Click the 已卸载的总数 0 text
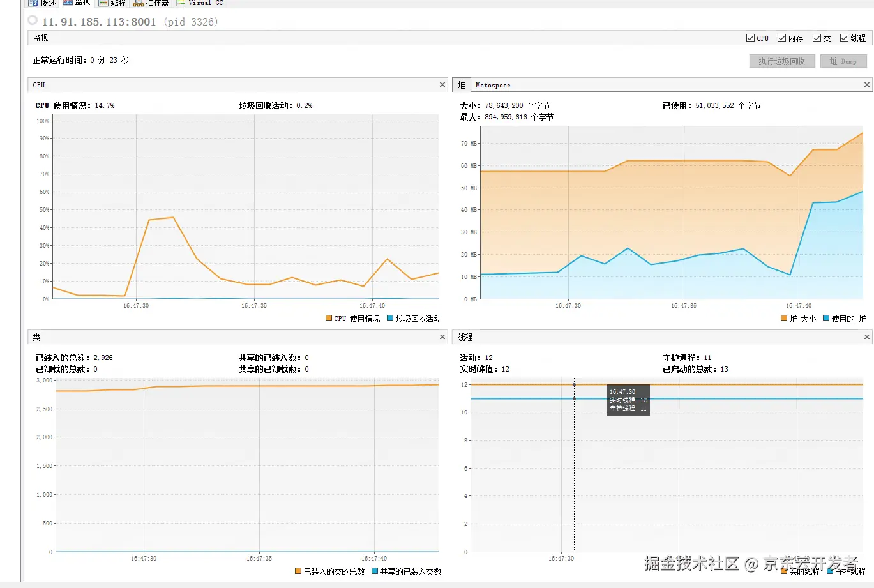Viewport: 874px width, 588px height. [66, 369]
